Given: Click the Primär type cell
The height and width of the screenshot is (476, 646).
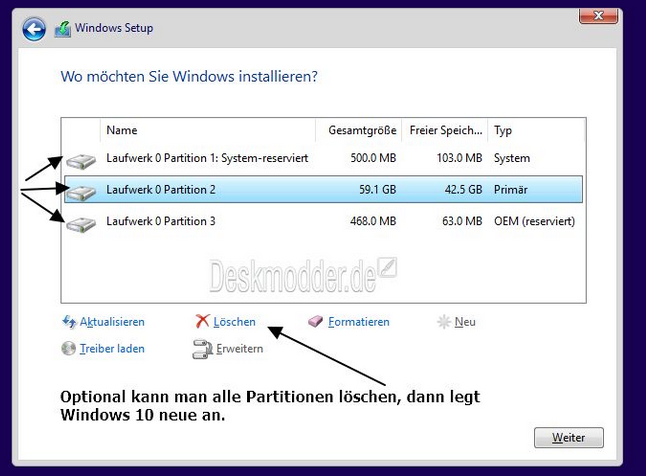Looking at the screenshot, I should [x=511, y=190].
